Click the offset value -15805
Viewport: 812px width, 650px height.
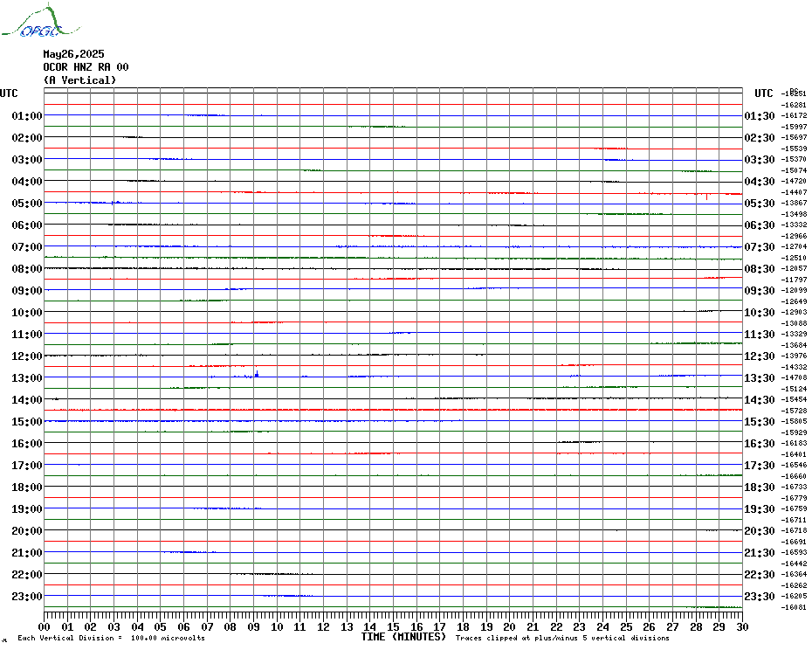(x=794, y=421)
